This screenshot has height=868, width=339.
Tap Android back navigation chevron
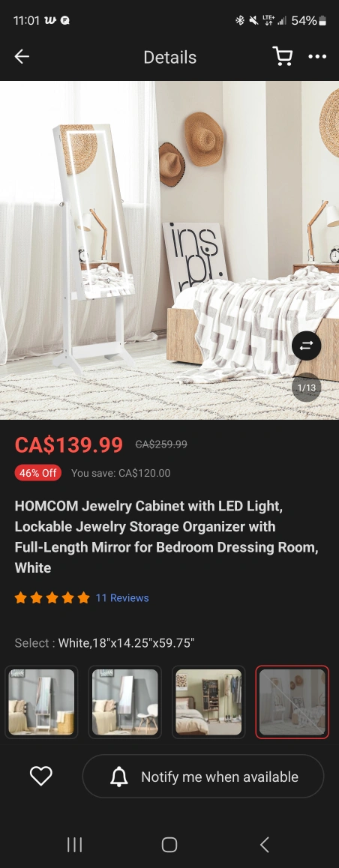point(265,844)
